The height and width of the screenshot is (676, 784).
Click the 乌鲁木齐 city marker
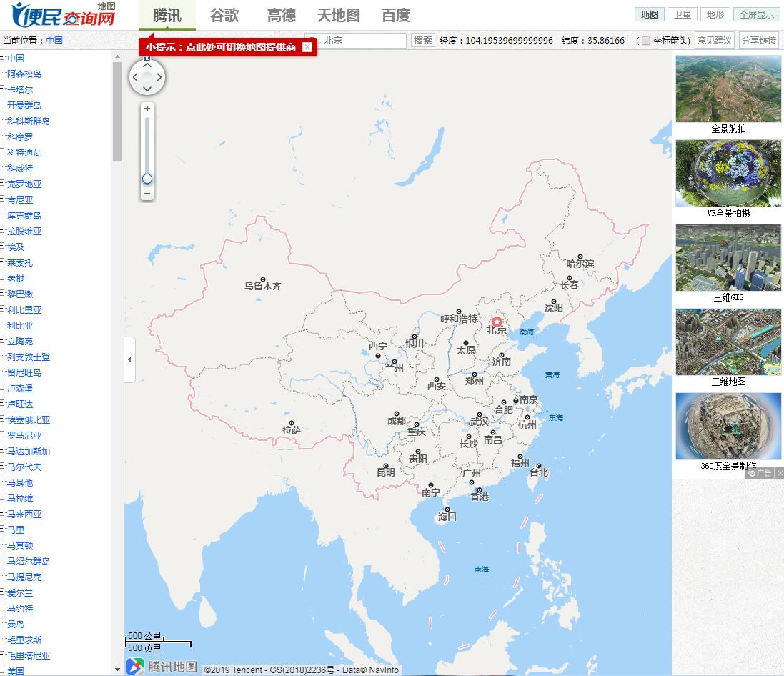pyautogui.click(x=263, y=279)
